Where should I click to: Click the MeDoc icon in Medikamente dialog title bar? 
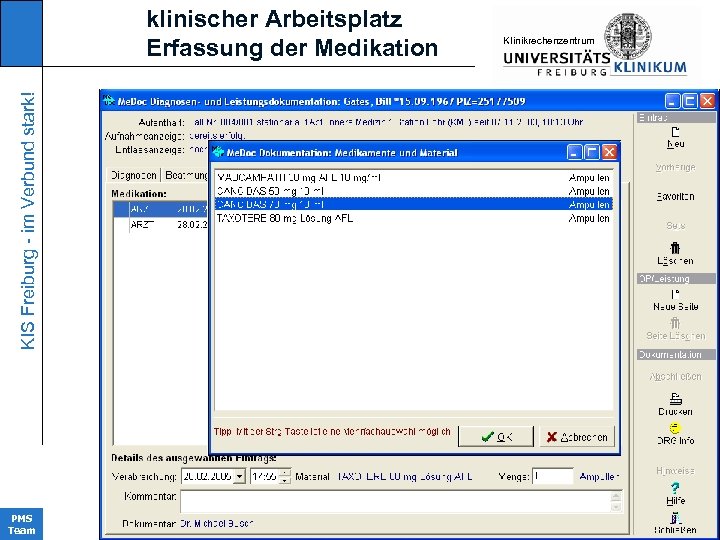[218, 152]
